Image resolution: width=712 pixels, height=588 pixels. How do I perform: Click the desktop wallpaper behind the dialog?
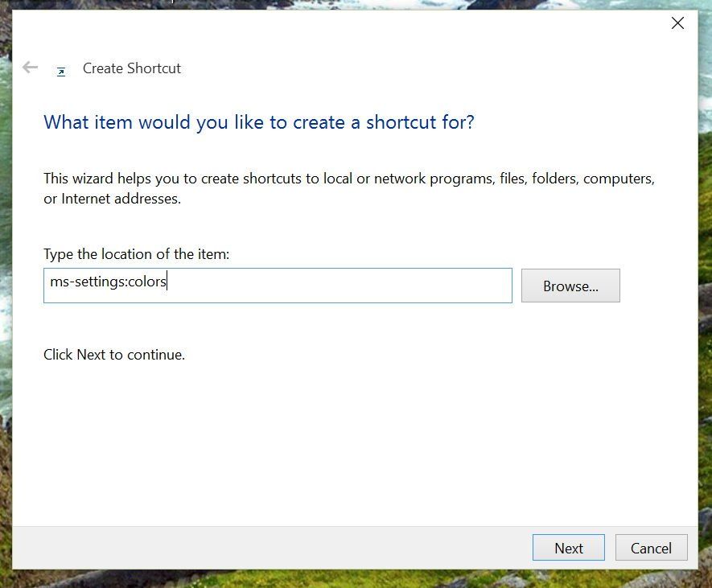[708, 322]
